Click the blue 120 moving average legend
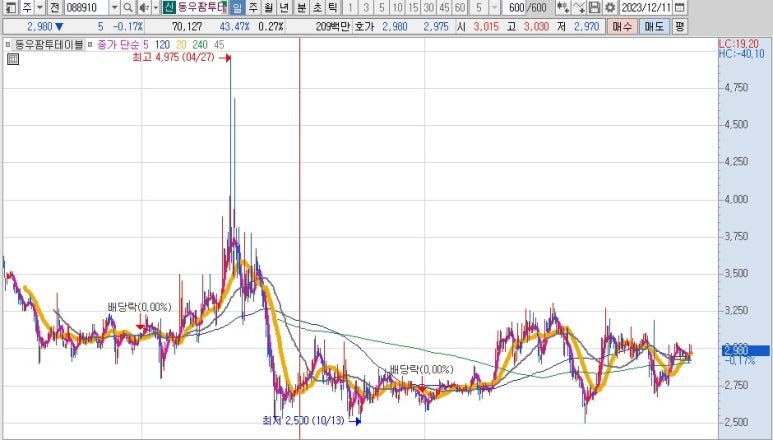 [x=162, y=45]
